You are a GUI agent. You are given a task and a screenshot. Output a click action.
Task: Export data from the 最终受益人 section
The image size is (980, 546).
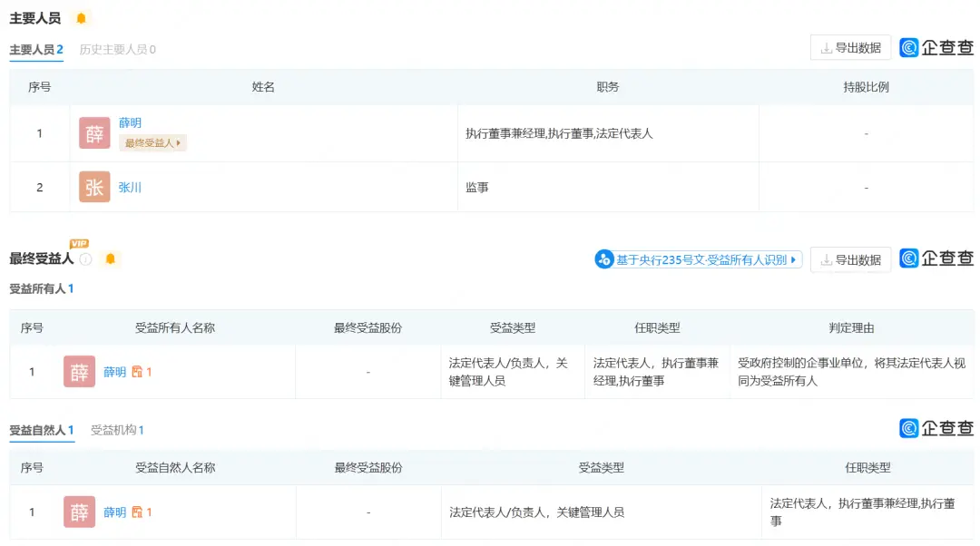point(850,260)
